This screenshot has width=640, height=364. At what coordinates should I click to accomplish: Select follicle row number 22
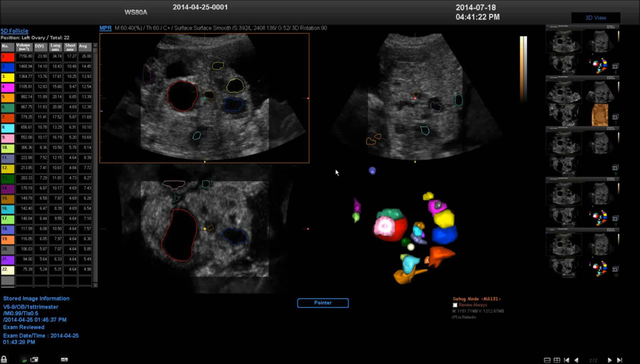(x=7, y=270)
